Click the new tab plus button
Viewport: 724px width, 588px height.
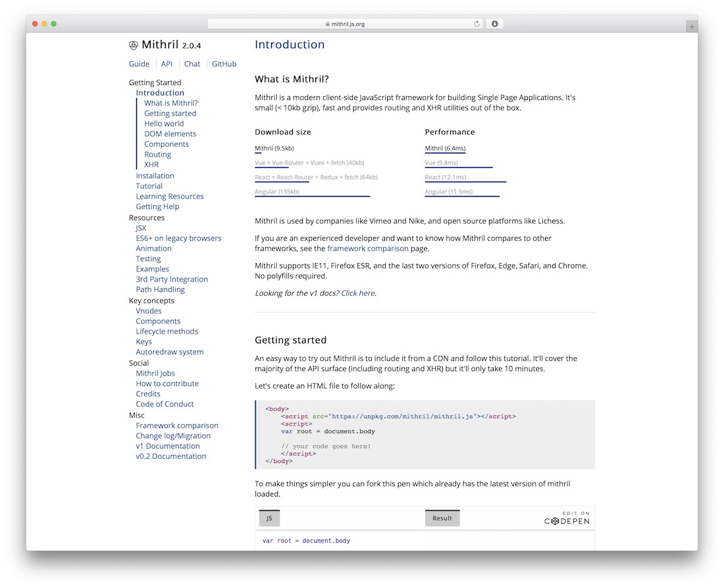(x=692, y=27)
